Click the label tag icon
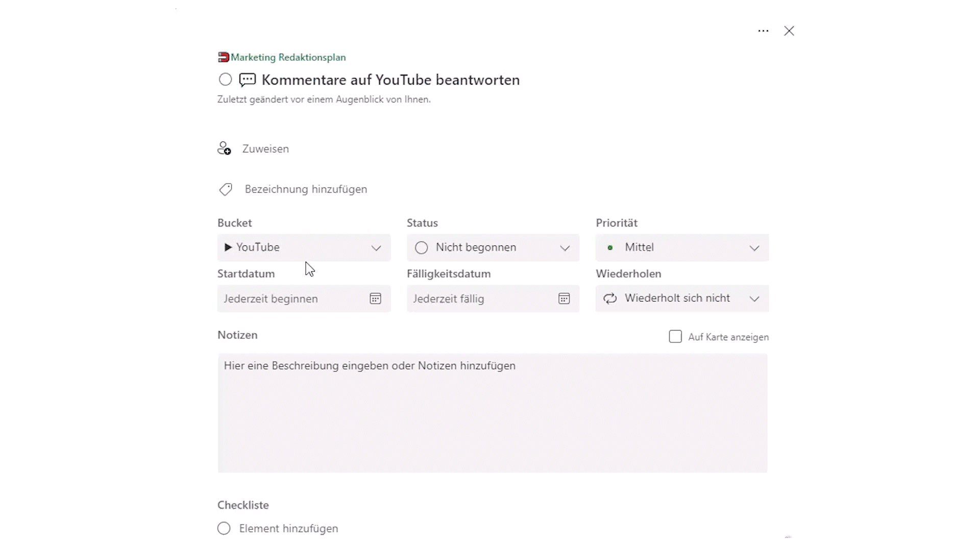Image resolution: width=980 pixels, height=551 pixels. click(226, 189)
